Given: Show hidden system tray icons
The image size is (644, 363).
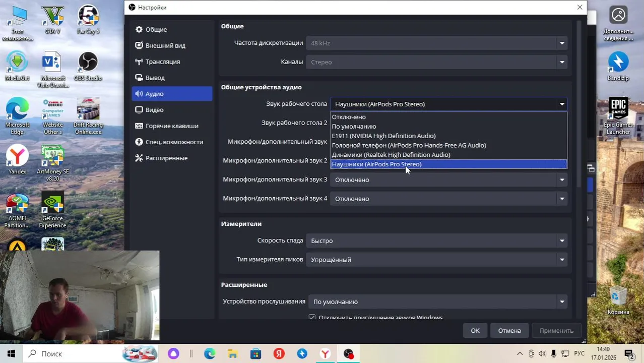Looking at the screenshot, I should 520,354.
